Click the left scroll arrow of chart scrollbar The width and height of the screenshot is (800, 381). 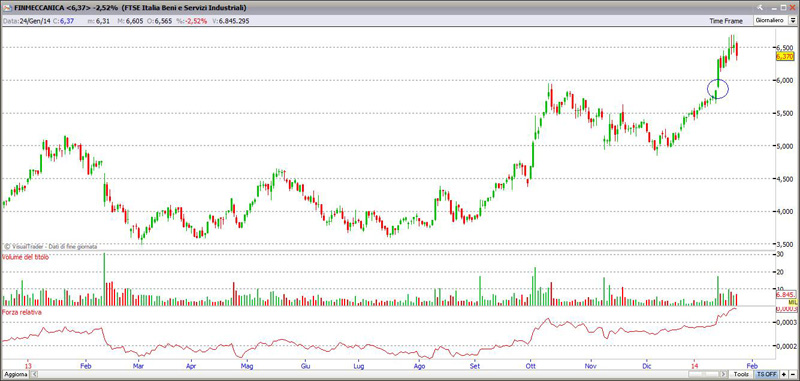click(34, 375)
